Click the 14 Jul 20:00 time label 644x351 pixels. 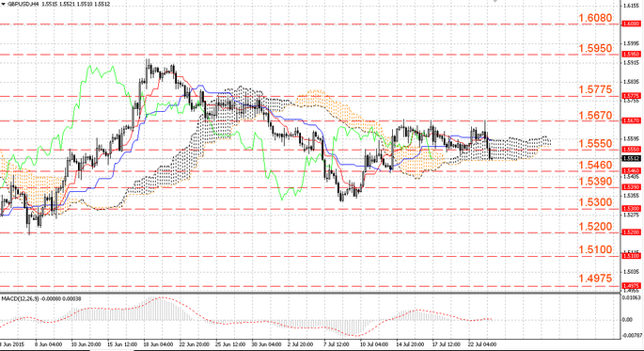click(x=410, y=344)
